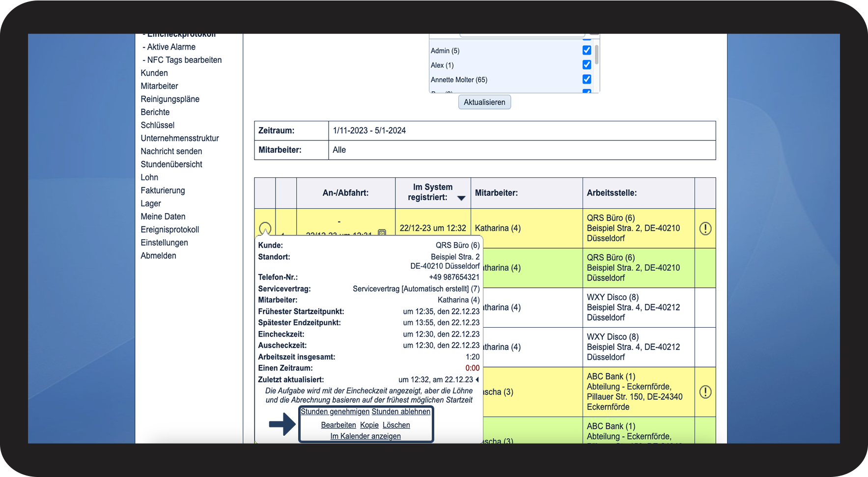
Task: Open Stundenübersicht in the sidebar
Action: click(171, 165)
